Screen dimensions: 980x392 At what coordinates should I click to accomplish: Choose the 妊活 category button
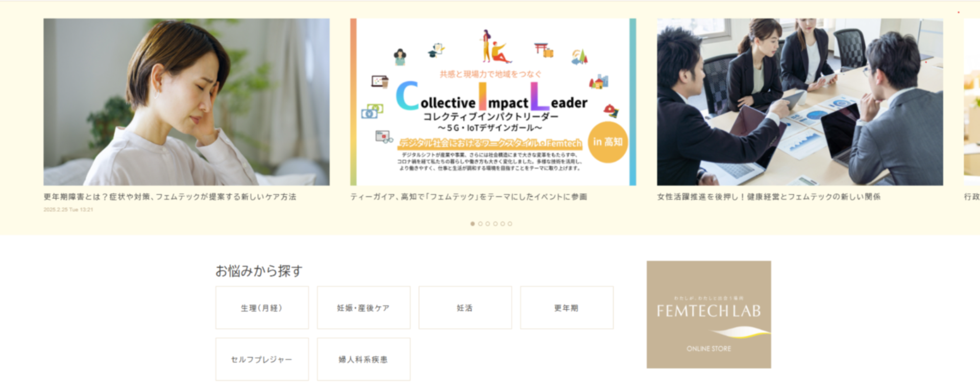pos(465,308)
